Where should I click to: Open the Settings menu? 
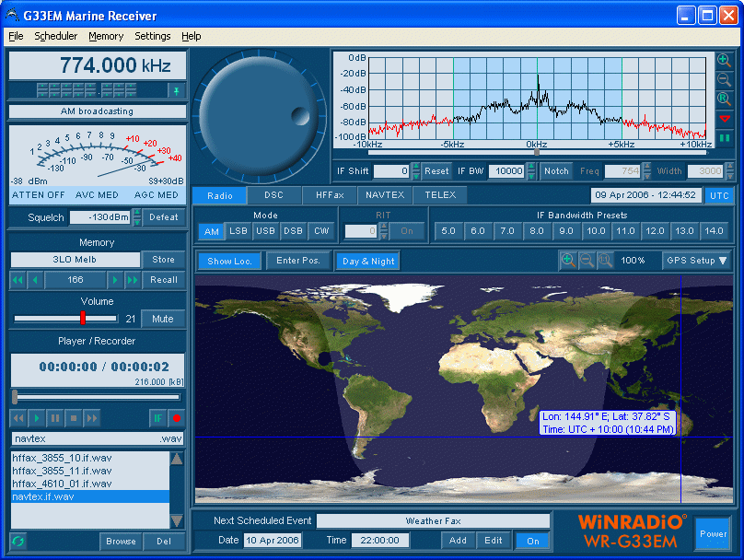coord(153,36)
